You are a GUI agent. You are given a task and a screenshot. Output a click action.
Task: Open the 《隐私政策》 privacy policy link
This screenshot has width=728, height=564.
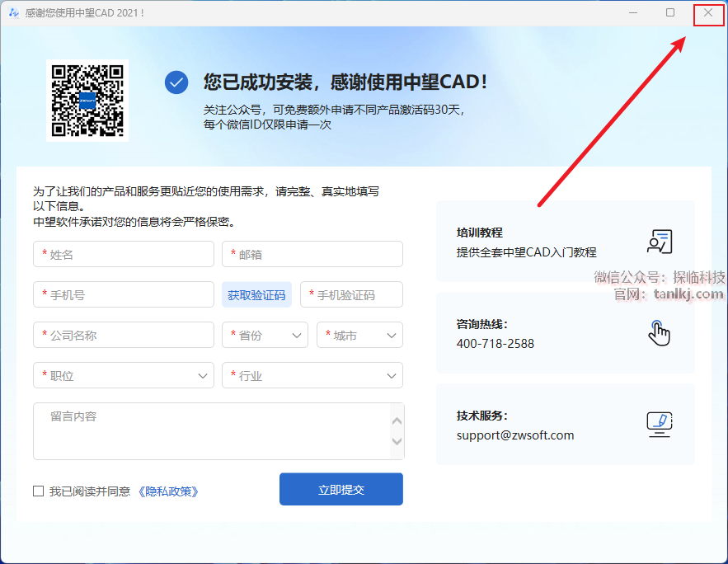(168, 491)
